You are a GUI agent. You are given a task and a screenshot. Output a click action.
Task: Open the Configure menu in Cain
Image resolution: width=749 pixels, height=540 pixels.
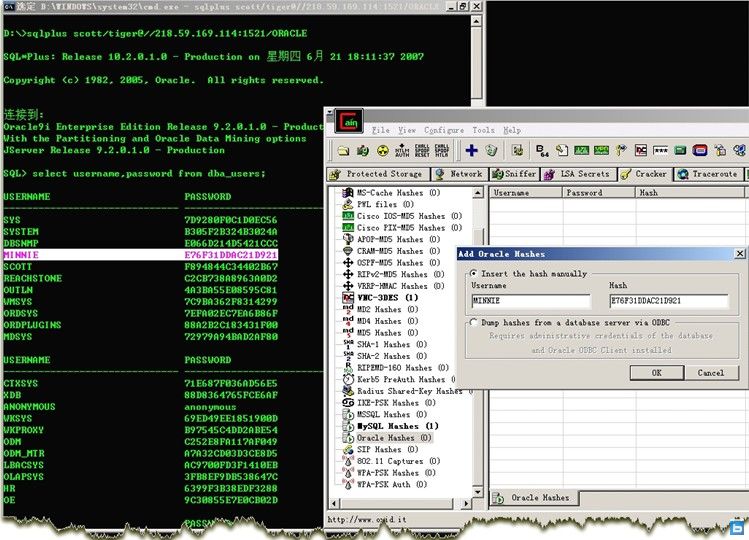444,130
